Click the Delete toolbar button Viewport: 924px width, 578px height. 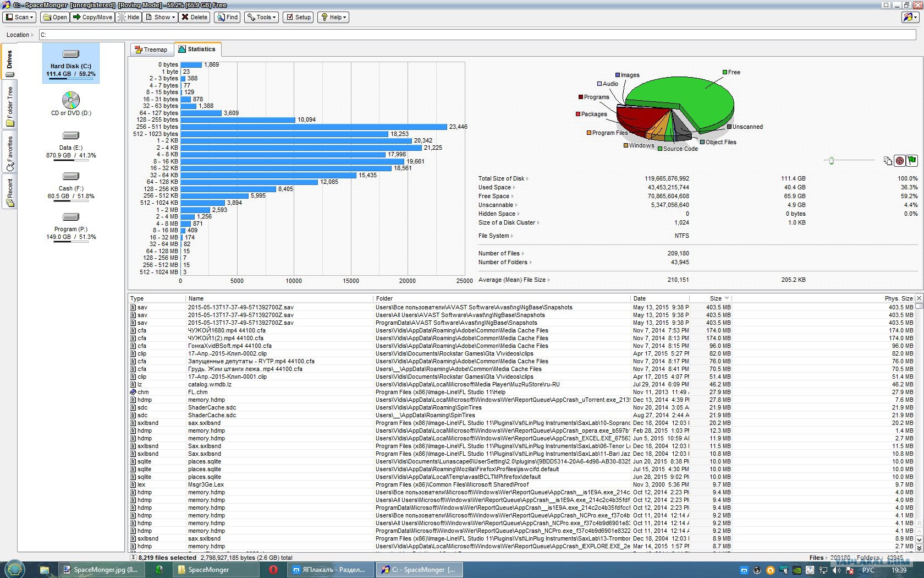point(195,17)
